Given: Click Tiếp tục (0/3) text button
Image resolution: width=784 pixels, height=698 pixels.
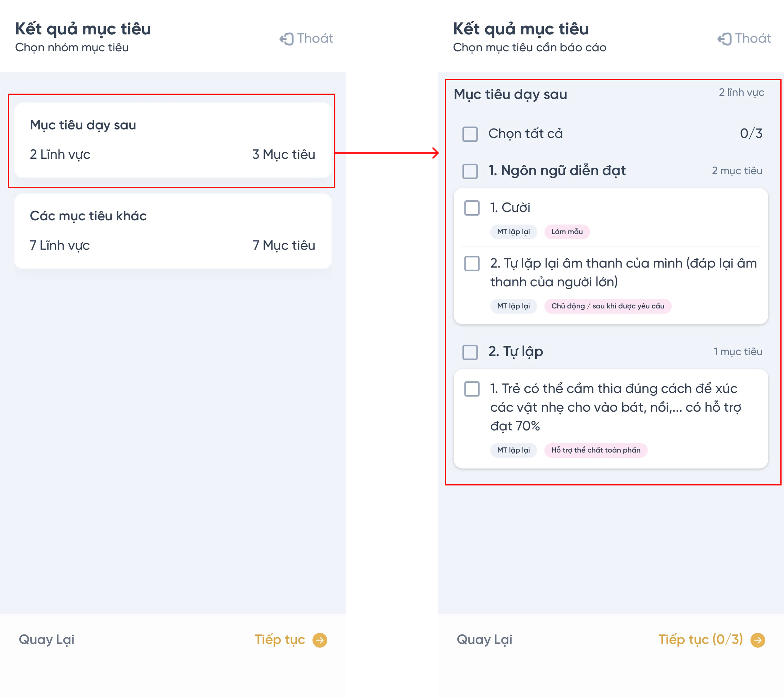Looking at the screenshot, I should coord(700,639).
